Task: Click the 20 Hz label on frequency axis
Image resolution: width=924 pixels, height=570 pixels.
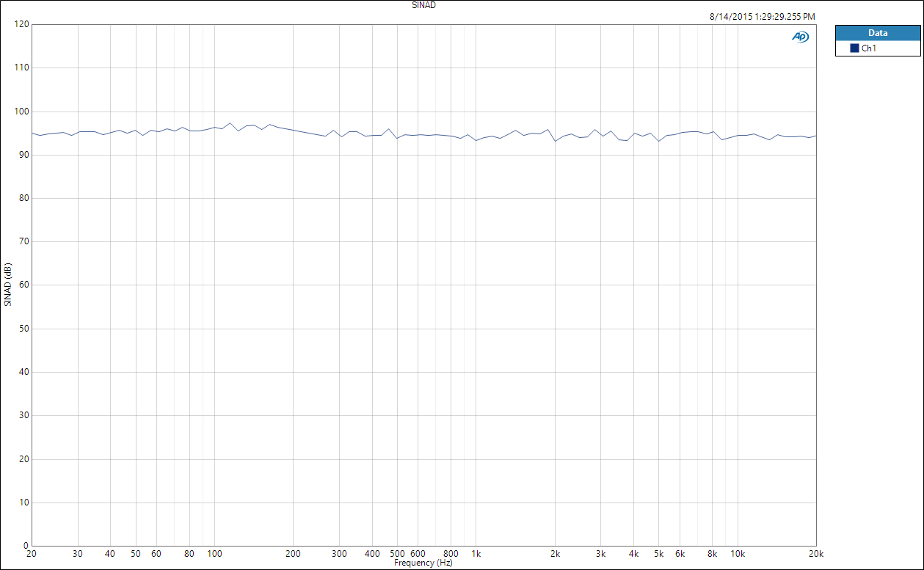Action: [32, 554]
